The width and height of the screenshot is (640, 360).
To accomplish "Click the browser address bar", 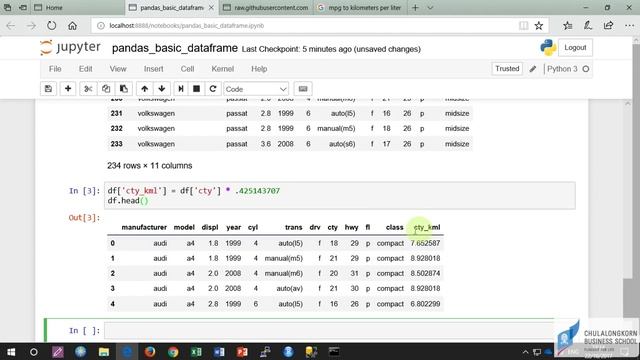I will tap(306, 26).
